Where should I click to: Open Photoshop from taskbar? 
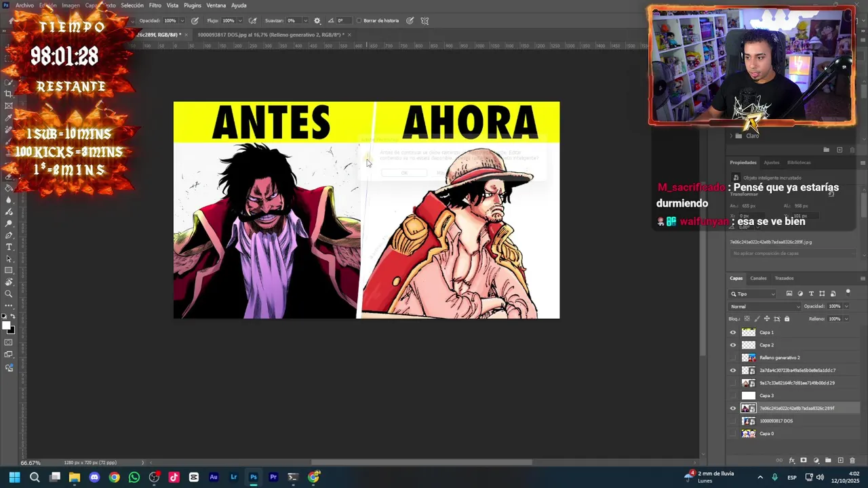point(254,477)
